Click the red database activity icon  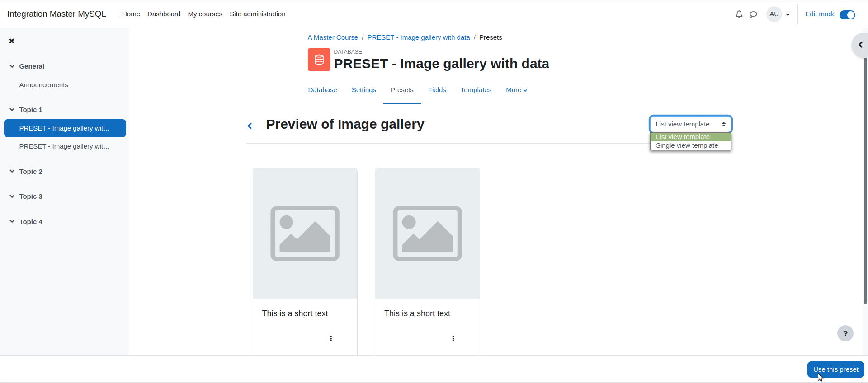coord(319,60)
